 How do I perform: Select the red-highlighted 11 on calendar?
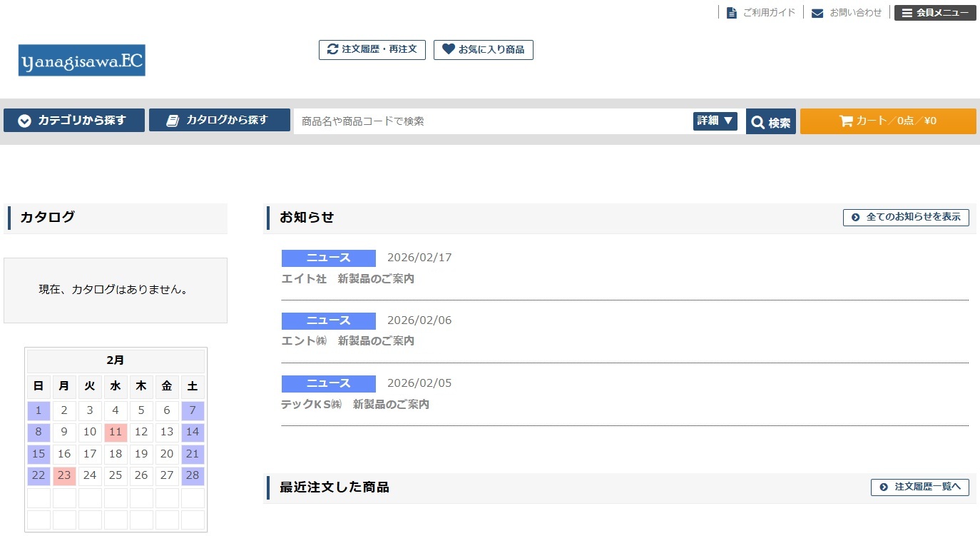coord(116,433)
